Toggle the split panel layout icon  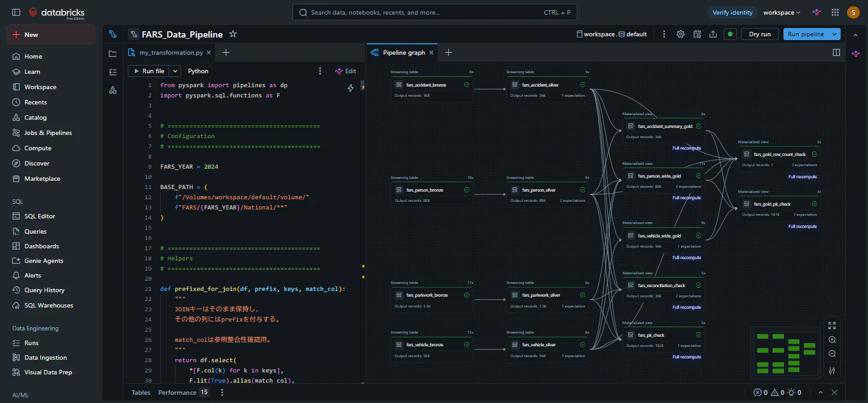pyautogui.click(x=837, y=53)
